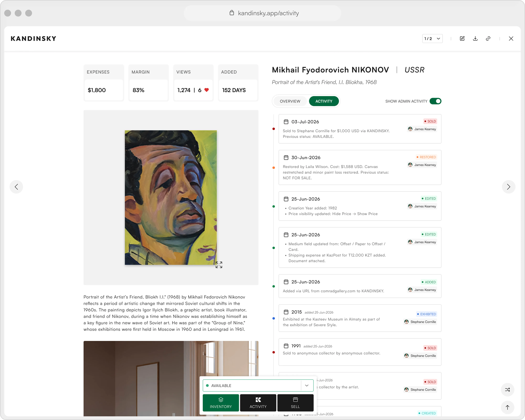
Task: Open the 03-Jul-2026 Sold activity entry
Action: [360, 129]
